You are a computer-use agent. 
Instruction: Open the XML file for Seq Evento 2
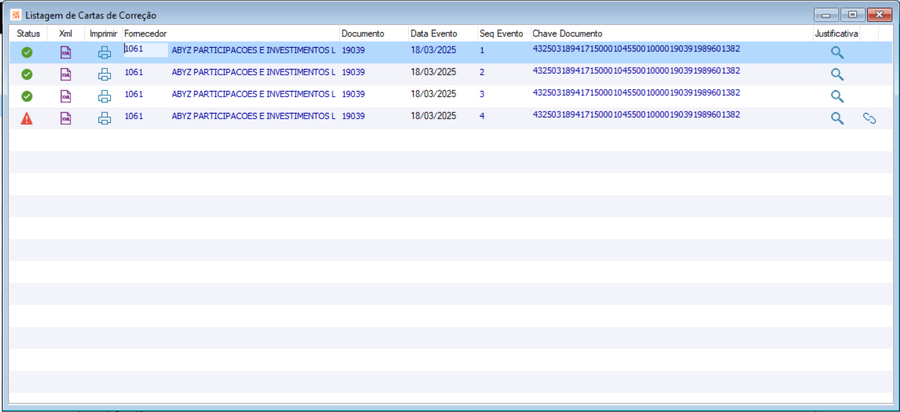[x=66, y=75]
